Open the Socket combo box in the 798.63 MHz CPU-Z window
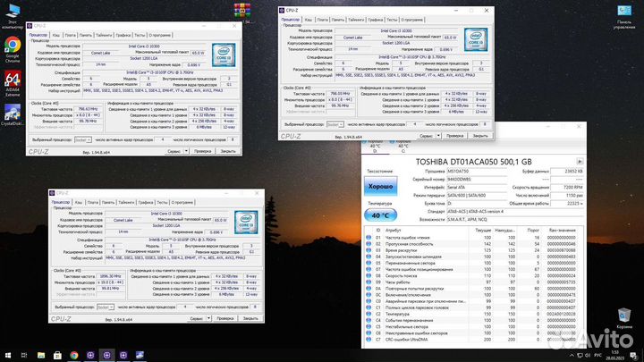 (82, 139)
